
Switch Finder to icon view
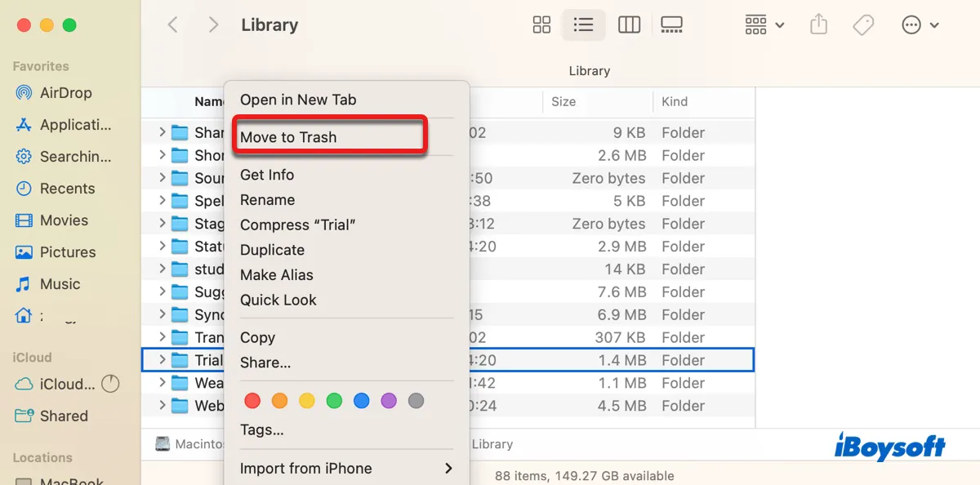click(x=541, y=25)
